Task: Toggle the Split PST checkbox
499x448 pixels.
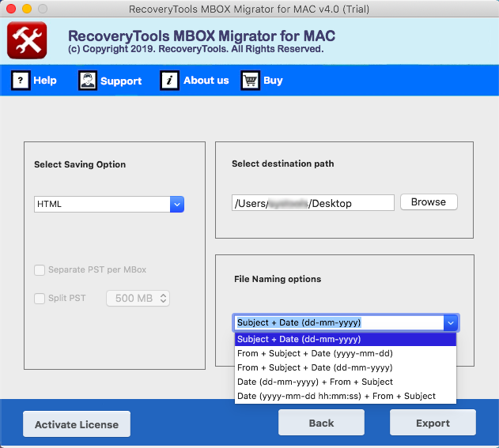Action: [40, 299]
